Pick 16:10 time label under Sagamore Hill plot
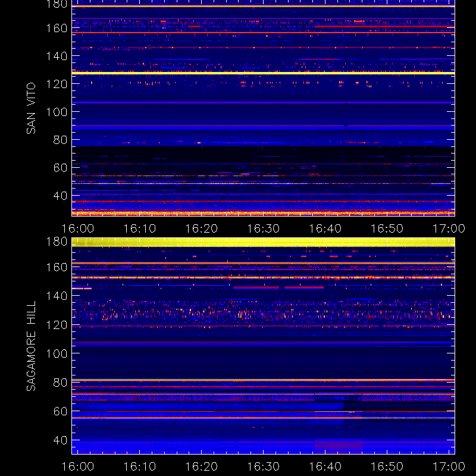476x476 pixels. click(x=140, y=466)
